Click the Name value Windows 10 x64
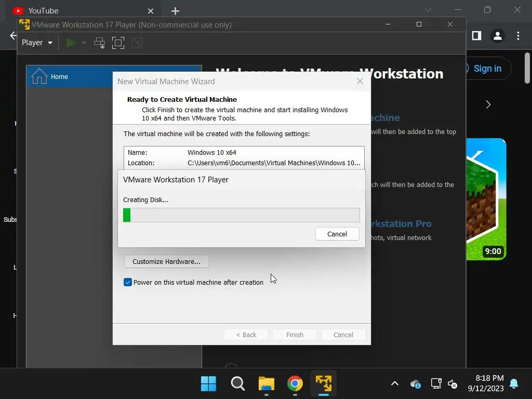This screenshot has width=532, height=399. click(212, 152)
